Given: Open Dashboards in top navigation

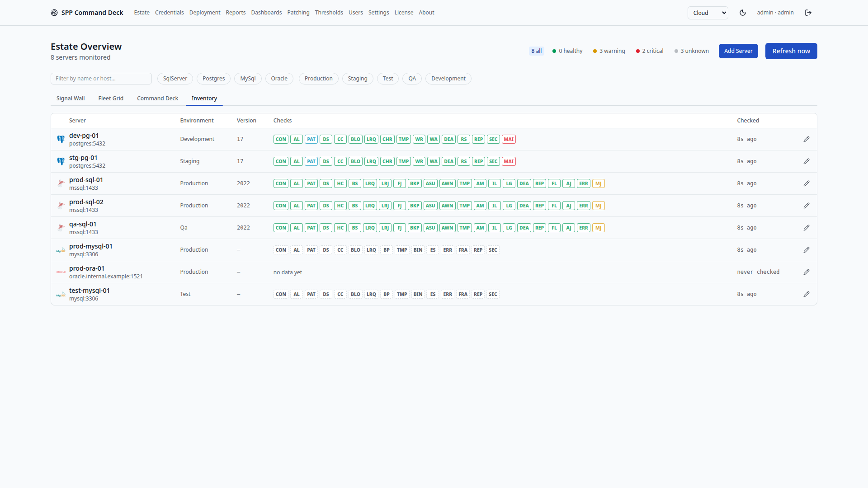Looking at the screenshot, I should [x=266, y=13].
